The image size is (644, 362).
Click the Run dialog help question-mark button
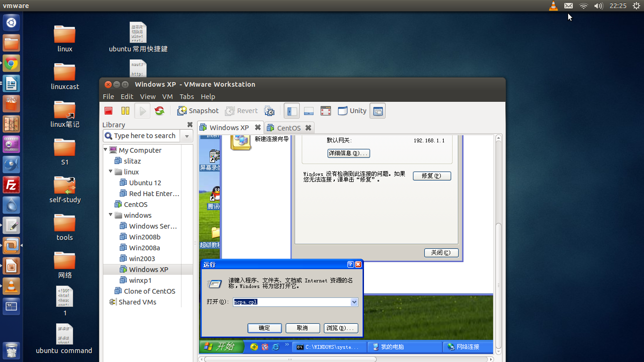tap(350, 264)
